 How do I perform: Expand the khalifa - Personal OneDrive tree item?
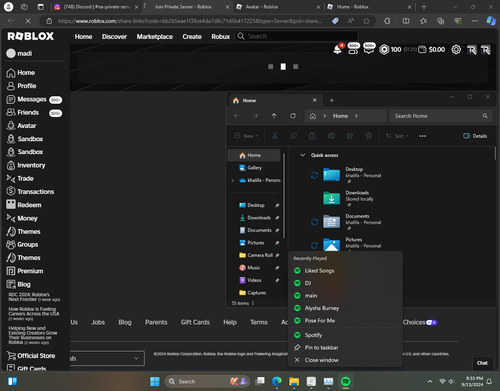pos(233,180)
